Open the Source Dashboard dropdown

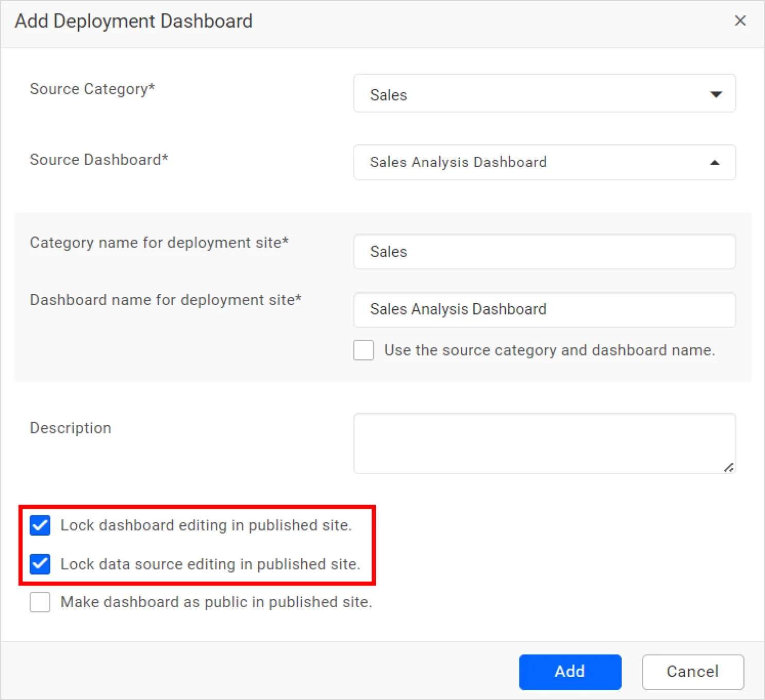544,162
